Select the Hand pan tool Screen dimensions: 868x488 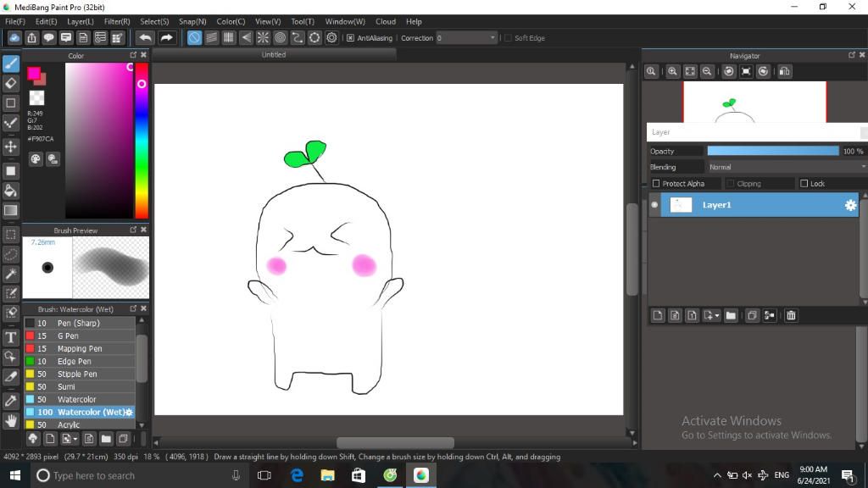pos(11,421)
